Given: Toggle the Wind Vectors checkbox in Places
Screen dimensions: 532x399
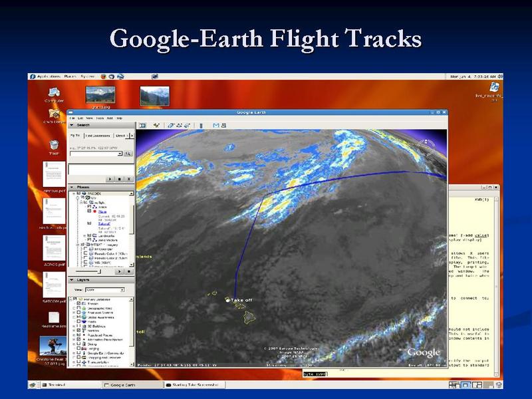Looking at the screenshot, I should coord(90,240).
